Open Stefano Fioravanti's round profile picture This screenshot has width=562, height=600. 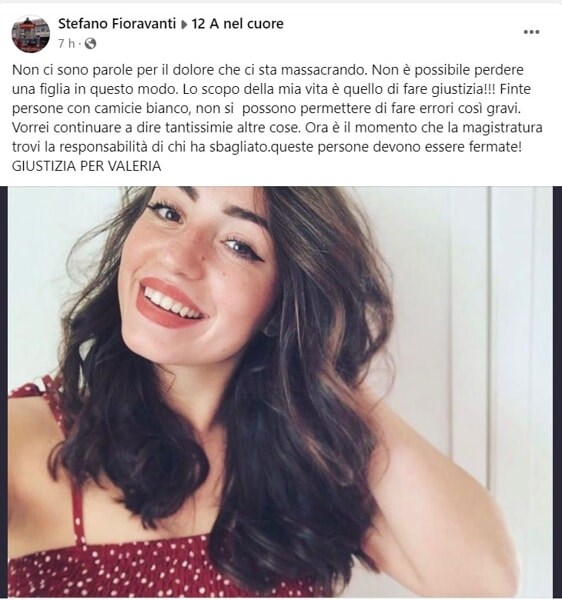[x=31, y=34]
